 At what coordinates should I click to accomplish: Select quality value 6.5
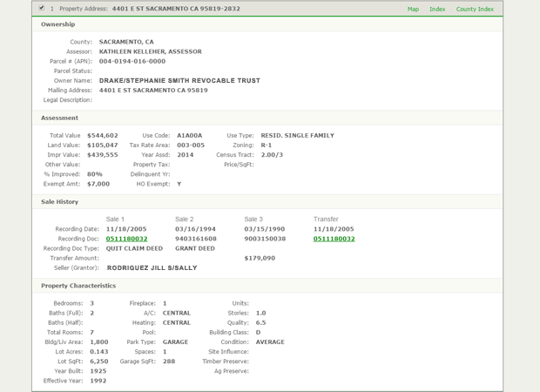[260, 322]
